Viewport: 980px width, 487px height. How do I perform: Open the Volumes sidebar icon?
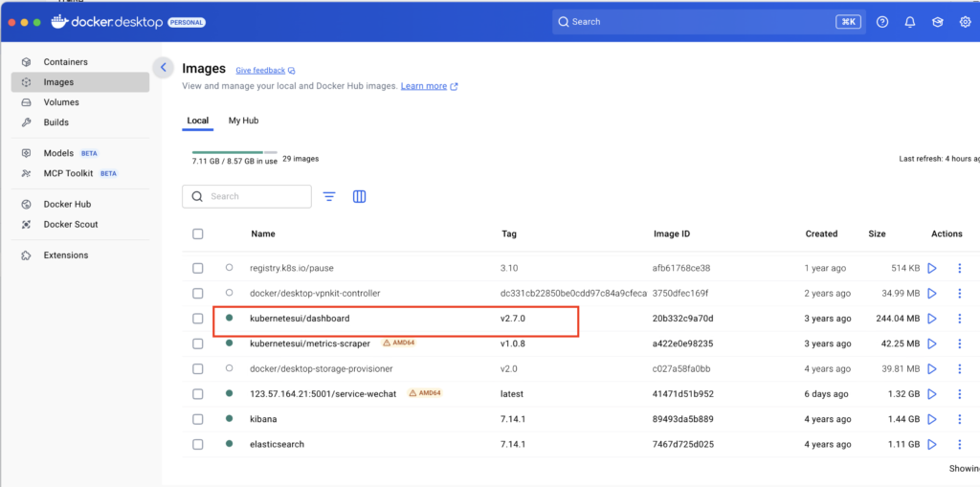(x=26, y=102)
